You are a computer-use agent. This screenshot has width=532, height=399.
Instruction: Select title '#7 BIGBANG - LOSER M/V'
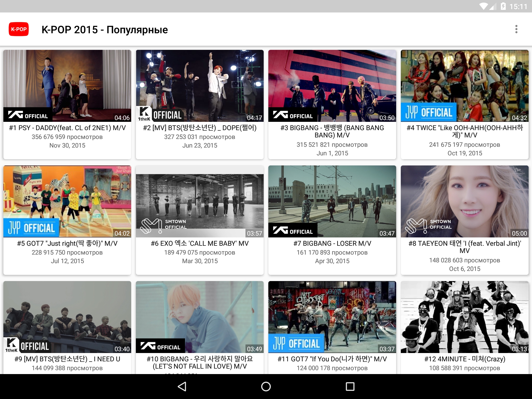(332, 243)
